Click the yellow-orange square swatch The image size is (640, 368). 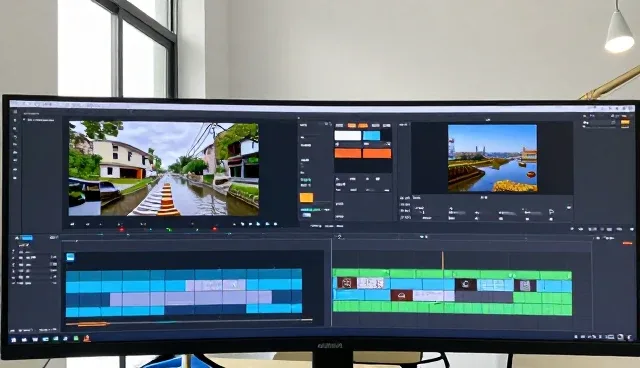[307, 197]
